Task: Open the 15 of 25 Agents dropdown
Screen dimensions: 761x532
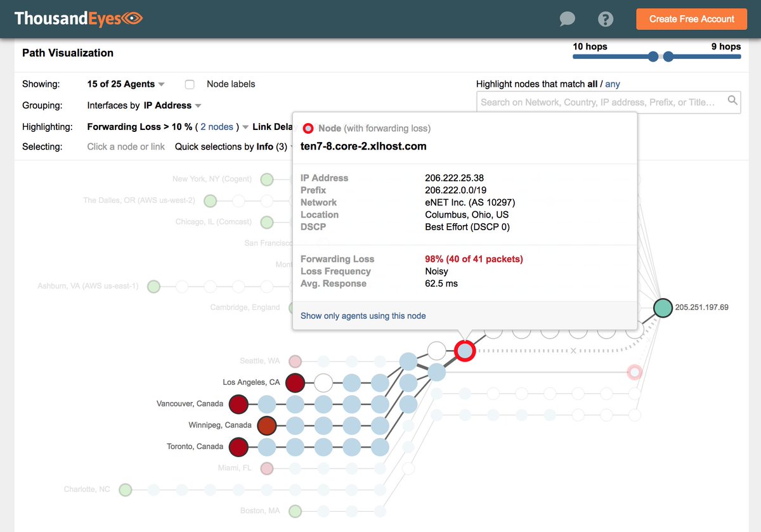Action: [126, 84]
